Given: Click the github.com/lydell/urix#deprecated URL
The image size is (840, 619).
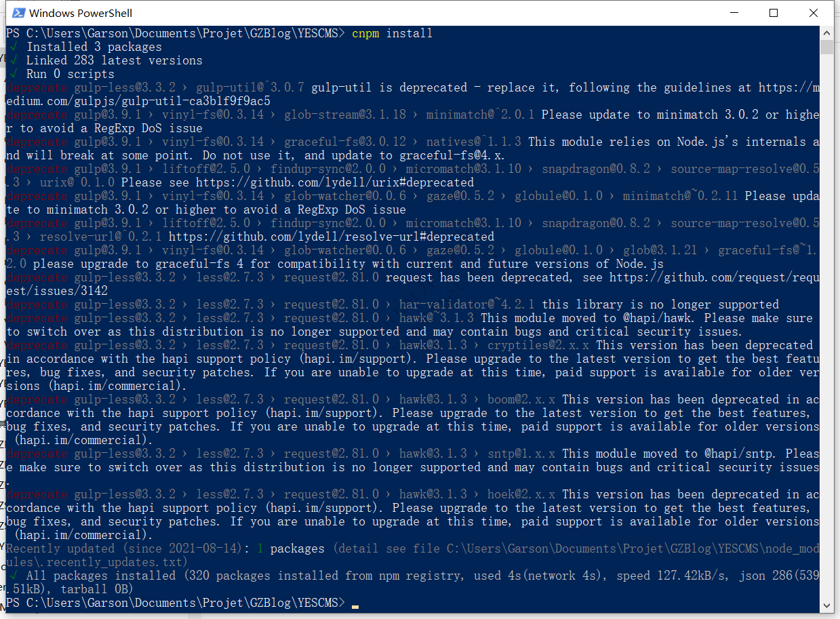Looking at the screenshot, I should point(335,182).
